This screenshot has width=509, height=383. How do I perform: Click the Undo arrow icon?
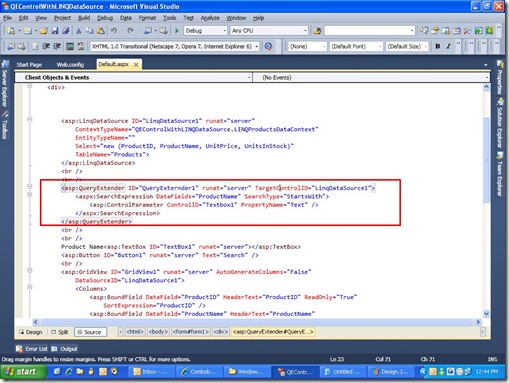tap(114, 31)
